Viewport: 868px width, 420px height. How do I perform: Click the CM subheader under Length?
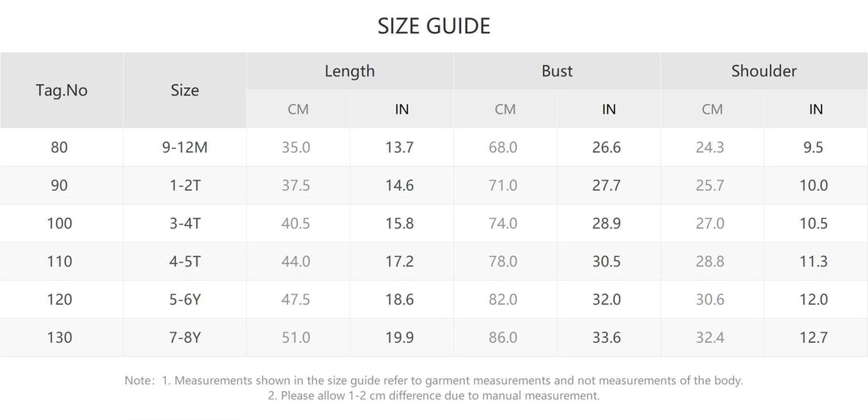298,109
